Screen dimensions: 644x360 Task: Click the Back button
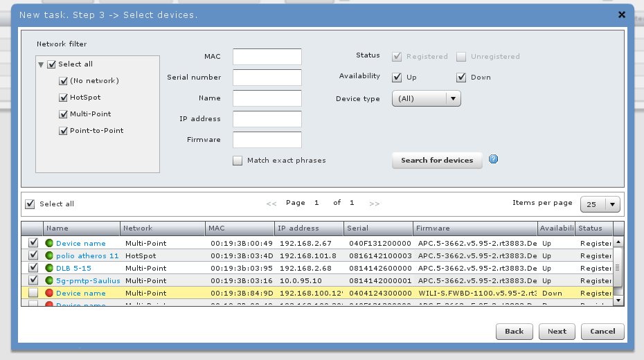point(515,331)
